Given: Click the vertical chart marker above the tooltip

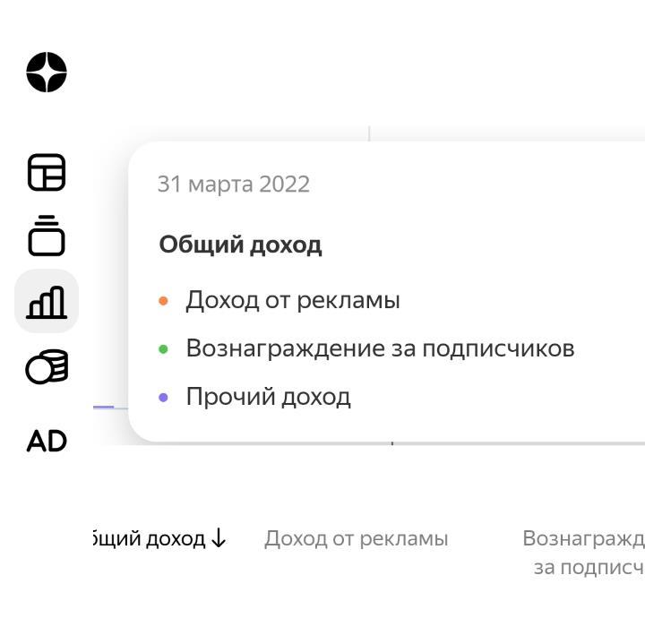Looking at the screenshot, I should (369, 133).
